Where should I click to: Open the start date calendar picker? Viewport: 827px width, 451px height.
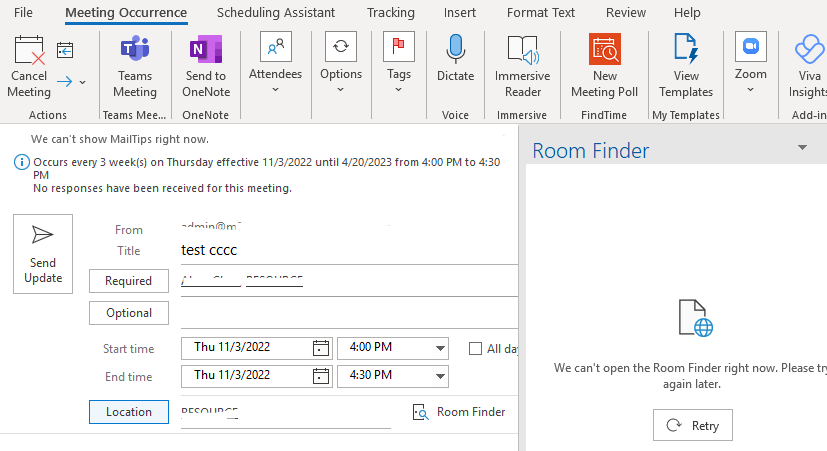321,348
